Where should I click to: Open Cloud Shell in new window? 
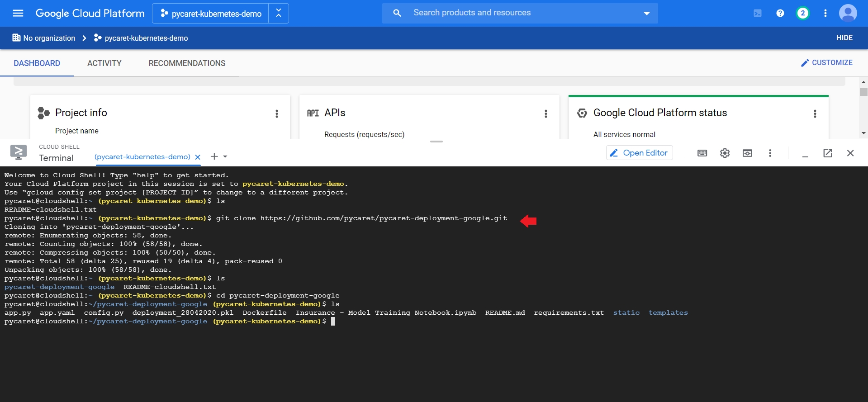tap(828, 153)
